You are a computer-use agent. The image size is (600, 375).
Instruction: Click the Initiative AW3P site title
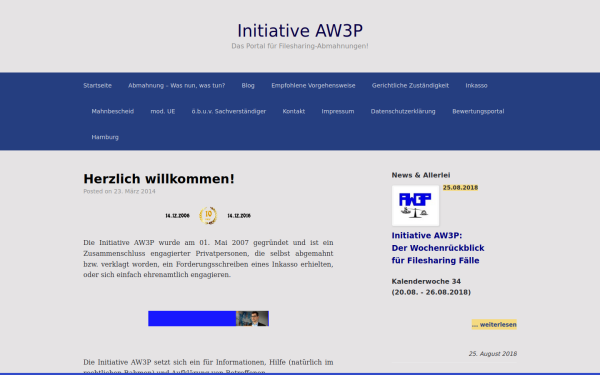click(300, 31)
